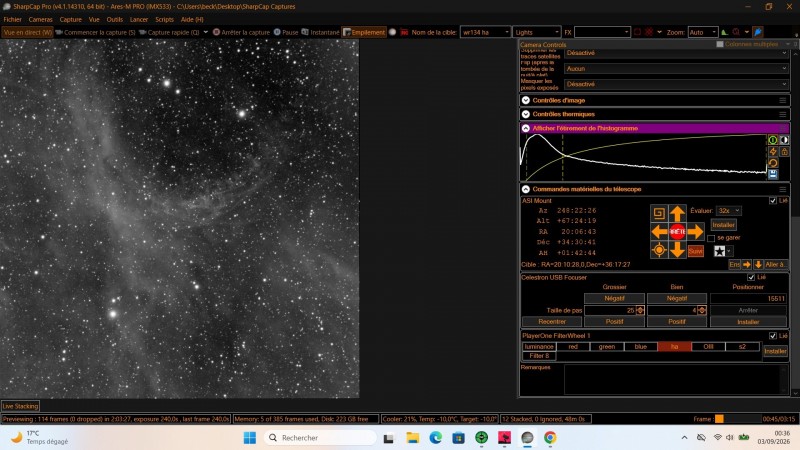This screenshot has height=450, width=800.
Task: Open the Fichier menu
Action: (x=12, y=19)
